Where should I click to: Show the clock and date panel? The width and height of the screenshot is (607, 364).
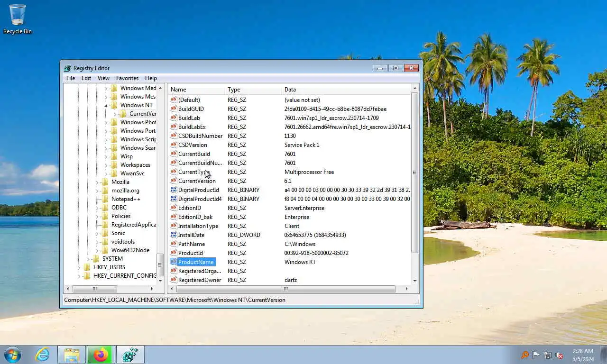pyautogui.click(x=582, y=355)
